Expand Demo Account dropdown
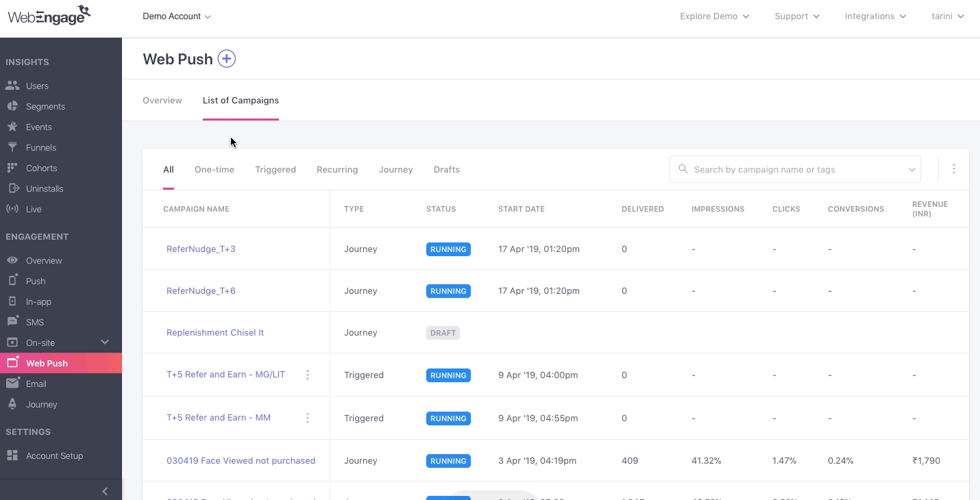This screenshot has height=500, width=980. click(x=177, y=16)
